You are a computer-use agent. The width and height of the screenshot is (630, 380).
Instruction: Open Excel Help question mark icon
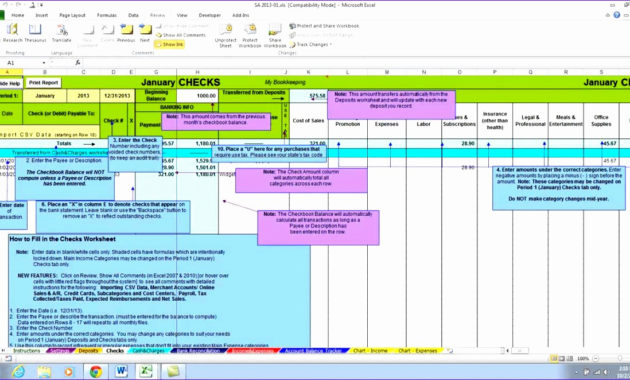(x=617, y=15)
